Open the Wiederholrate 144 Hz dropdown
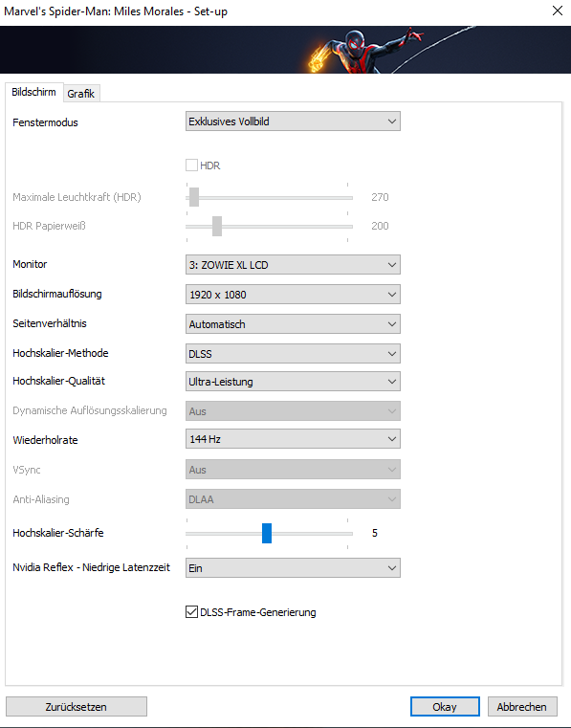 [x=293, y=439]
